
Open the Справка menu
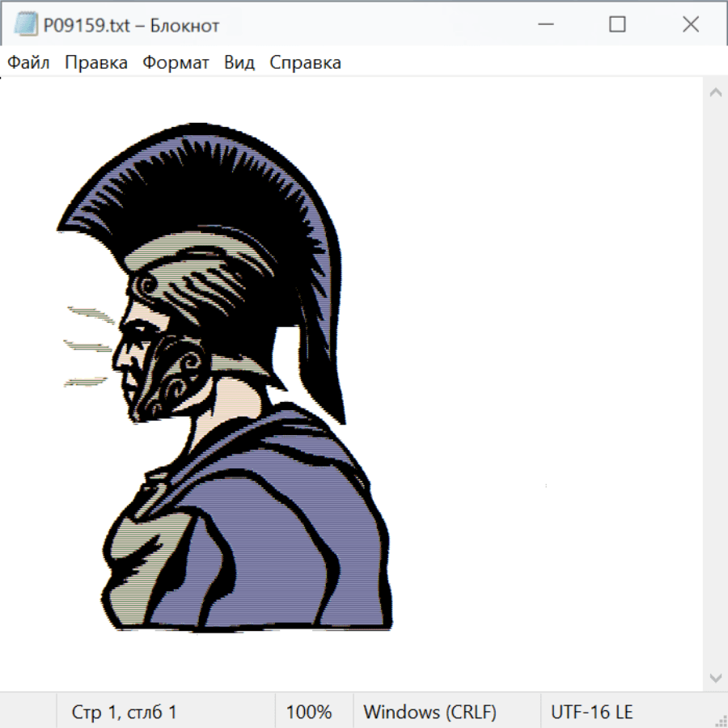[305, 63]
